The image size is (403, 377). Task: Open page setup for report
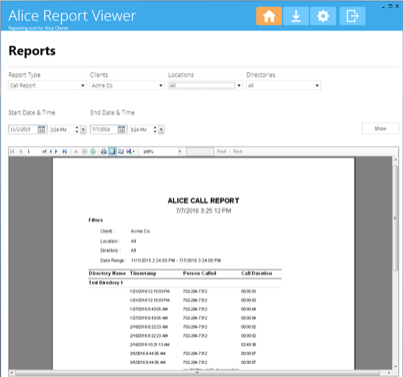(121, 151)
